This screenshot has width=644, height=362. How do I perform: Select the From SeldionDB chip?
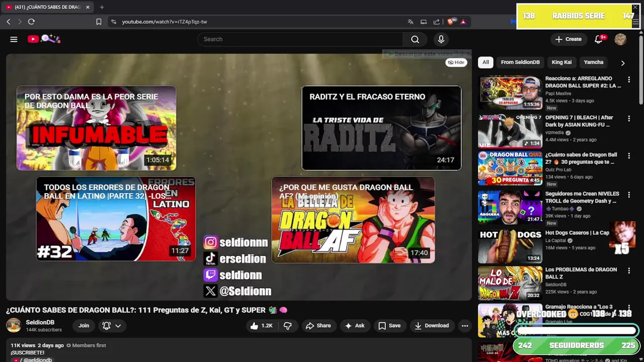pyautogui.click(x=520, y=62)
